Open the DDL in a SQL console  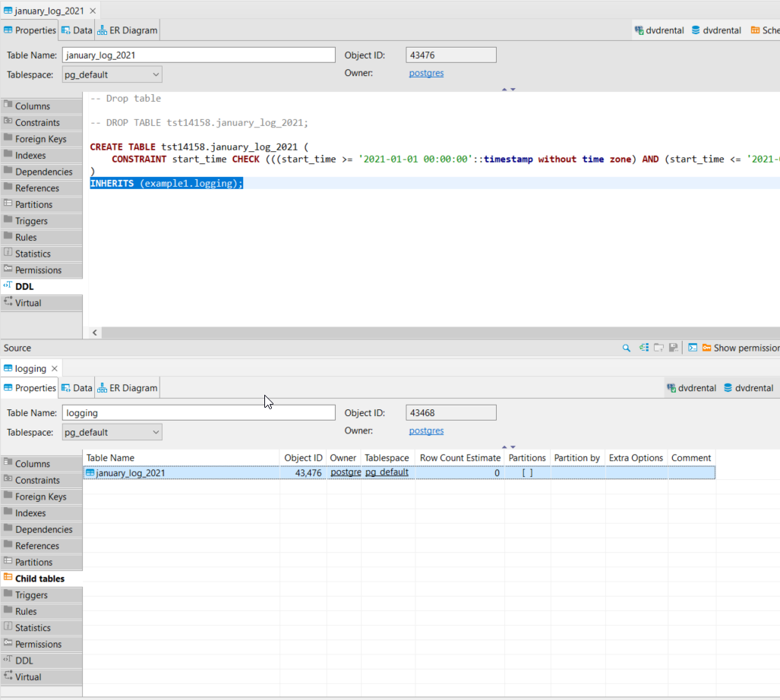click(x=693, y=347)
